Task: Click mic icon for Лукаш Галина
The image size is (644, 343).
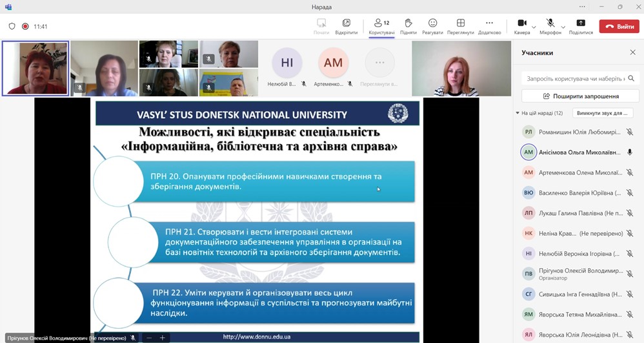Action: point(630,213)
